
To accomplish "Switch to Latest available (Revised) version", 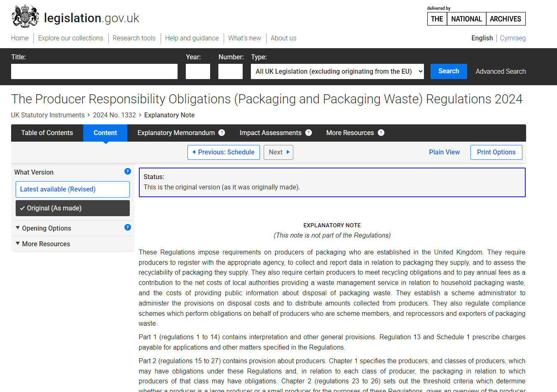I will pos(73,189).
